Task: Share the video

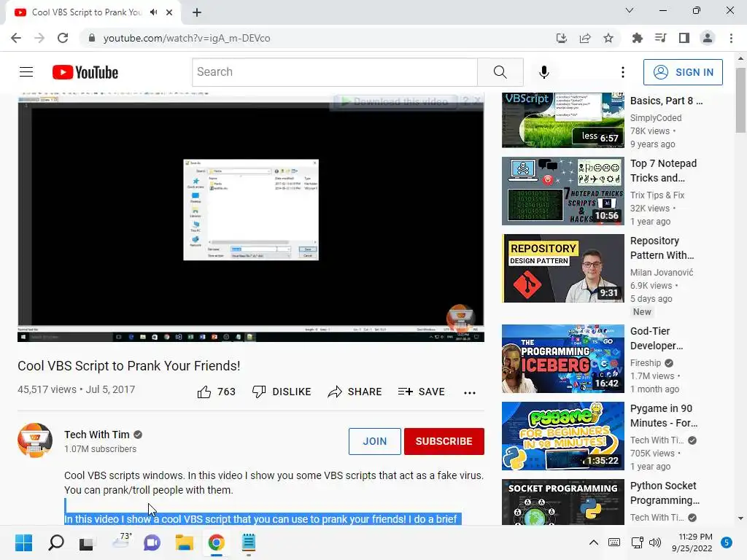Action: point(355,392)
